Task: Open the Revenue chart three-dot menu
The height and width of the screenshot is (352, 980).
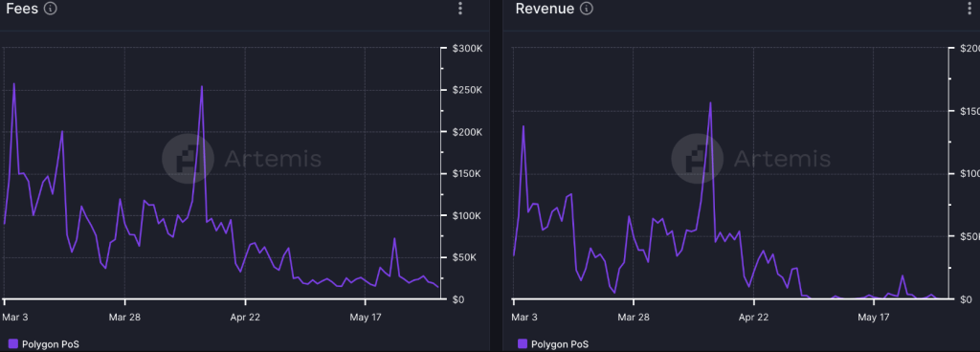Action: (x=970, y=8)
